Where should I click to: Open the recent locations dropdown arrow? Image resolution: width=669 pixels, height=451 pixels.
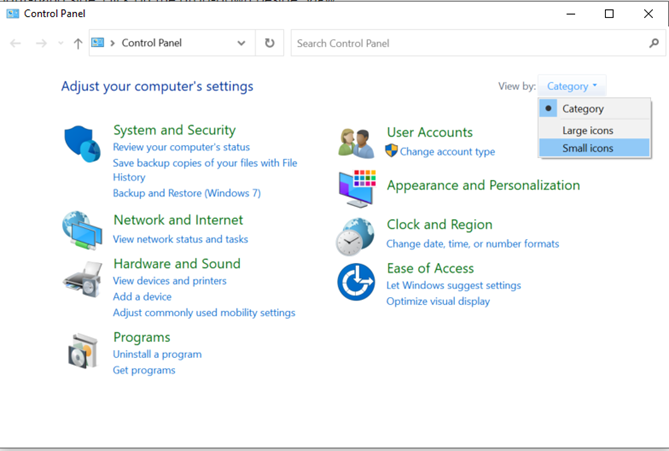61,43
